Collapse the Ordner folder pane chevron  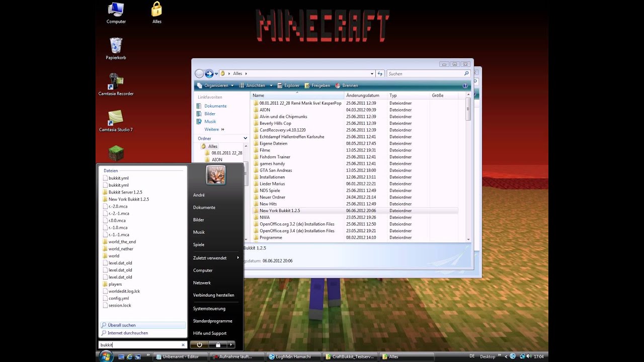pyautogui.click(x=246, y=138)
